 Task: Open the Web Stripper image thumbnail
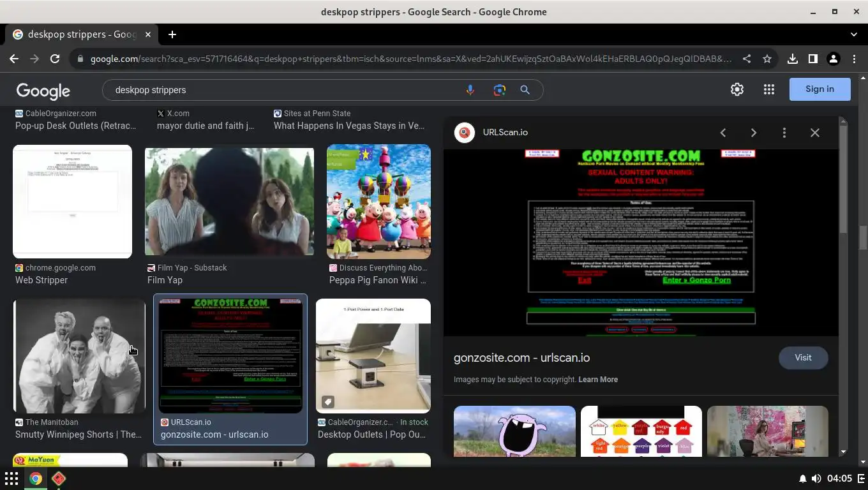72,202
